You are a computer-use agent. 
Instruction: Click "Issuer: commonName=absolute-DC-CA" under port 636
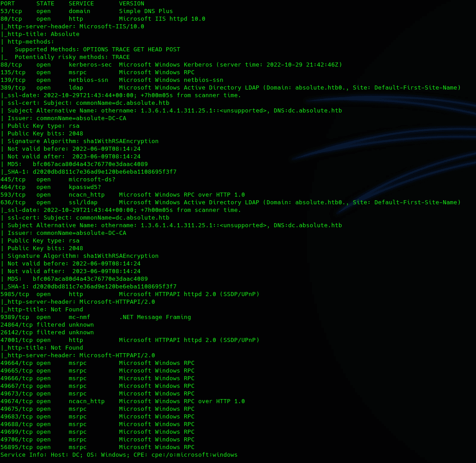pos(63,233)
